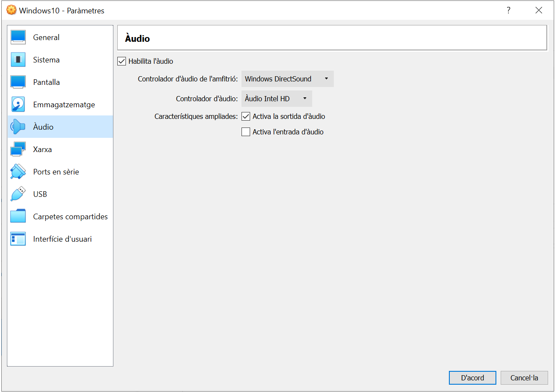Open the Windows DirectSound host driver dropdown

287,79
